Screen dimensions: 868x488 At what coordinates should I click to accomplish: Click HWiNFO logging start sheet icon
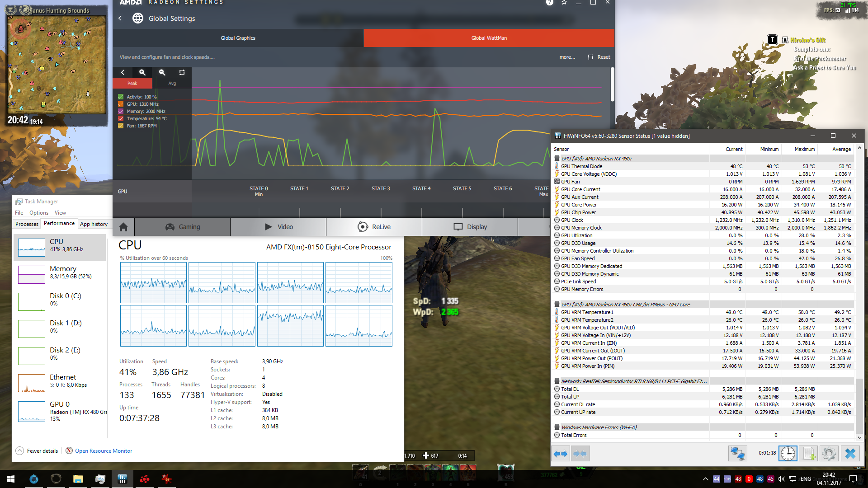(x=808, y=453)
